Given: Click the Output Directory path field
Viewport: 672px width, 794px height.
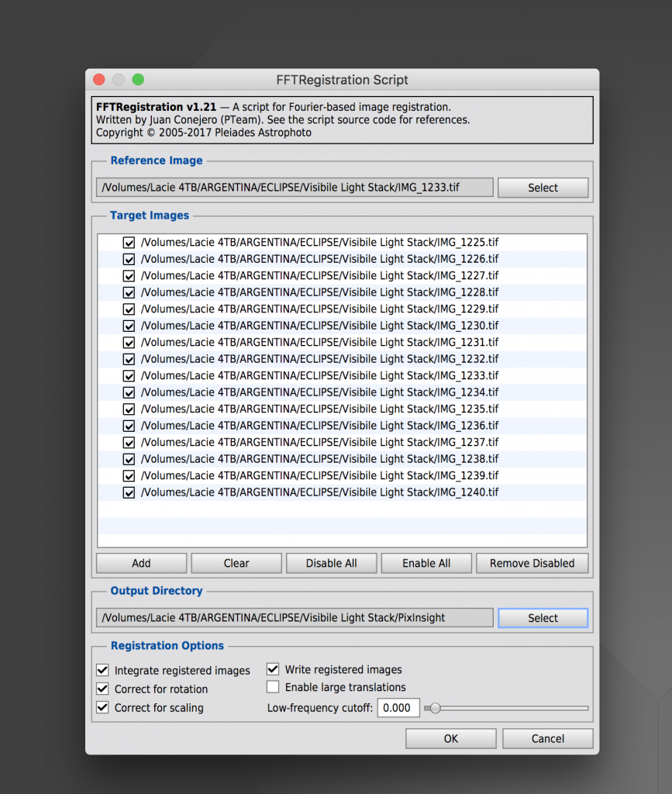Looking at the screenshot, I should click(x=295, y=618).
